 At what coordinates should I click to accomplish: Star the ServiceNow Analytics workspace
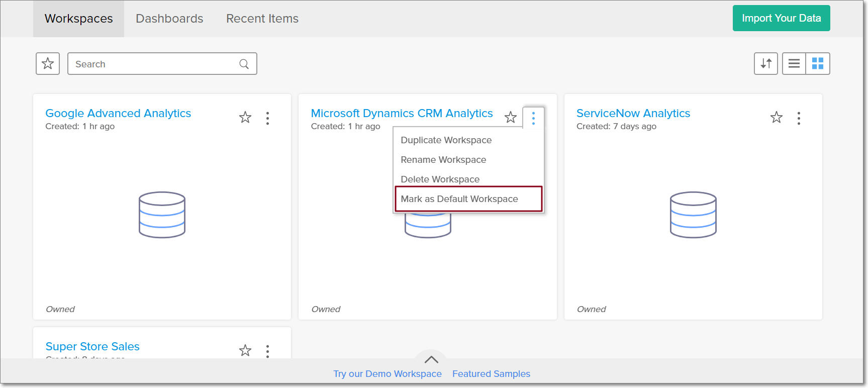tap(777, 118)
